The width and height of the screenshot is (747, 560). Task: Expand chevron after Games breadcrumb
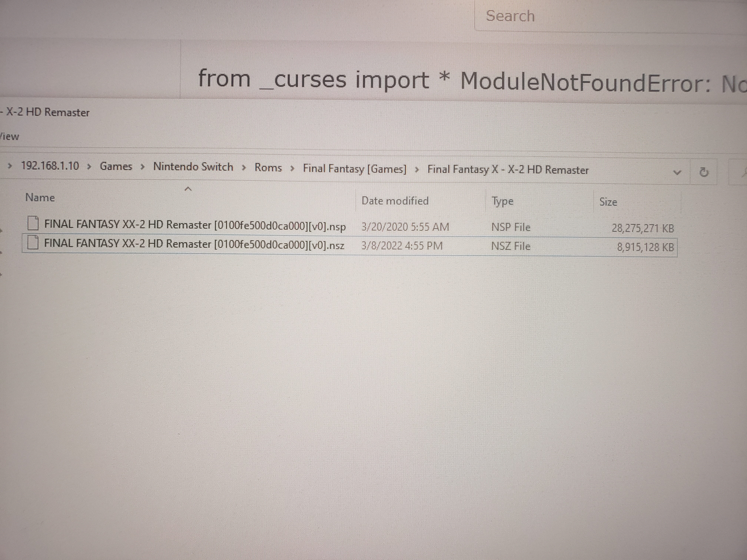(x=142, y=167)
